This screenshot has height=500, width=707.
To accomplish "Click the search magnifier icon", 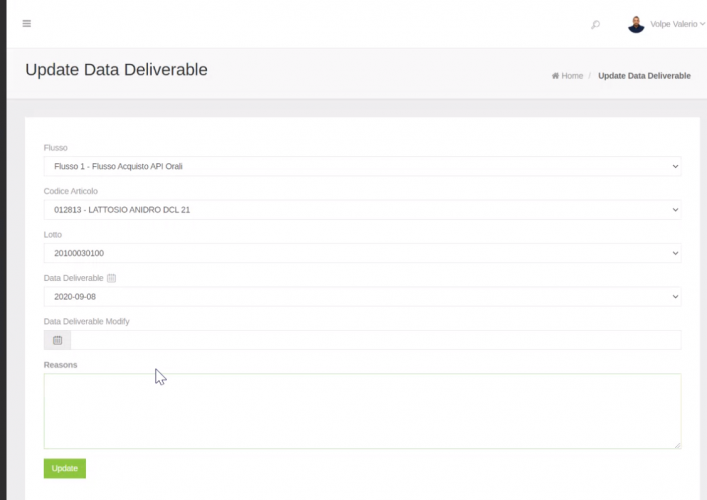I will coord(596,24).
